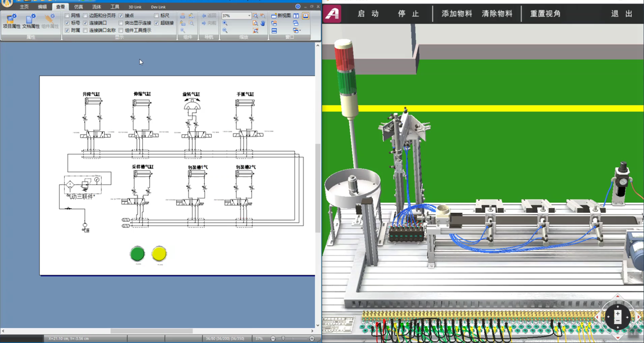Select the pan hand tool
Screen dimensions: 644x343
coord(262,23)
